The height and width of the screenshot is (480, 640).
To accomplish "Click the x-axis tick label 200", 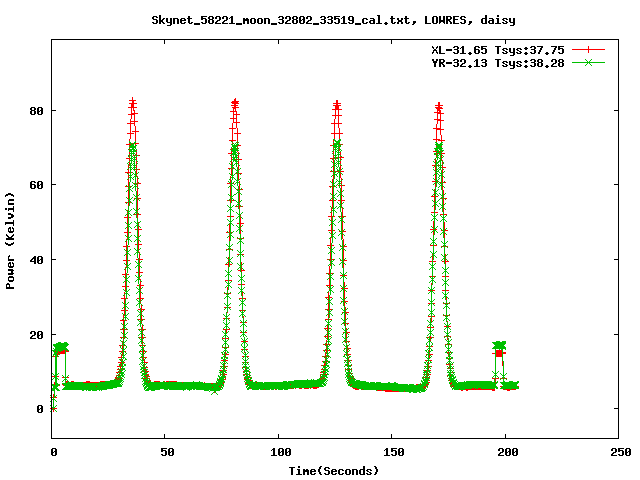I will click(x=507, y=452).
